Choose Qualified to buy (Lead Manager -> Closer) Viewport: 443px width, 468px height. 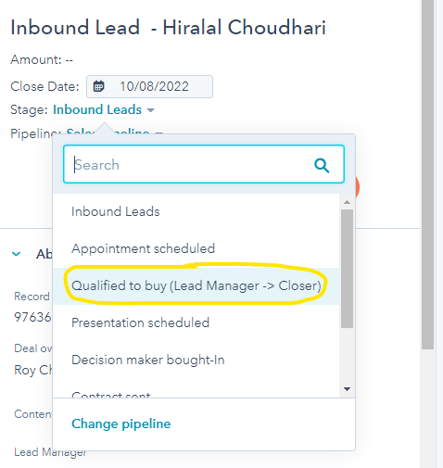pyautogui.click(x=196, y=286)
